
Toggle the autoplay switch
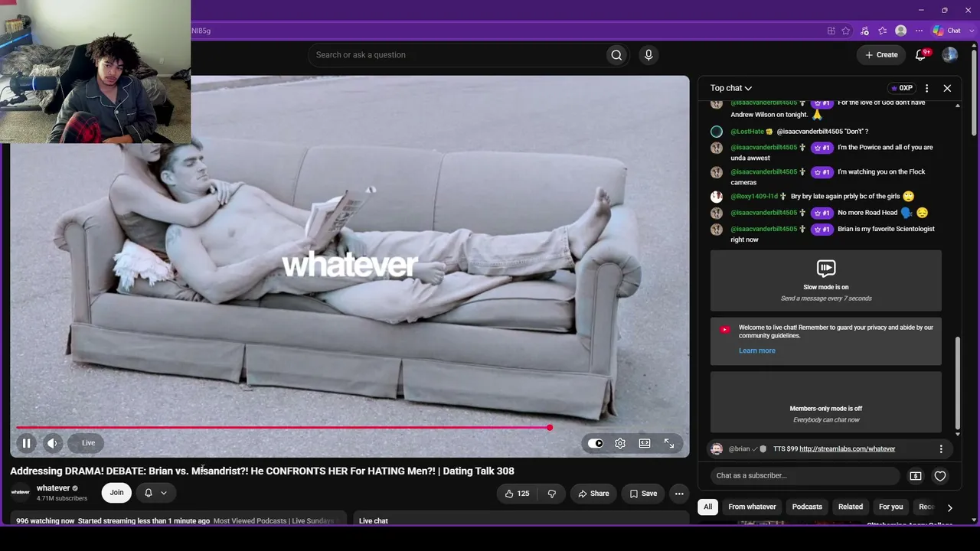tap(595, 443)
